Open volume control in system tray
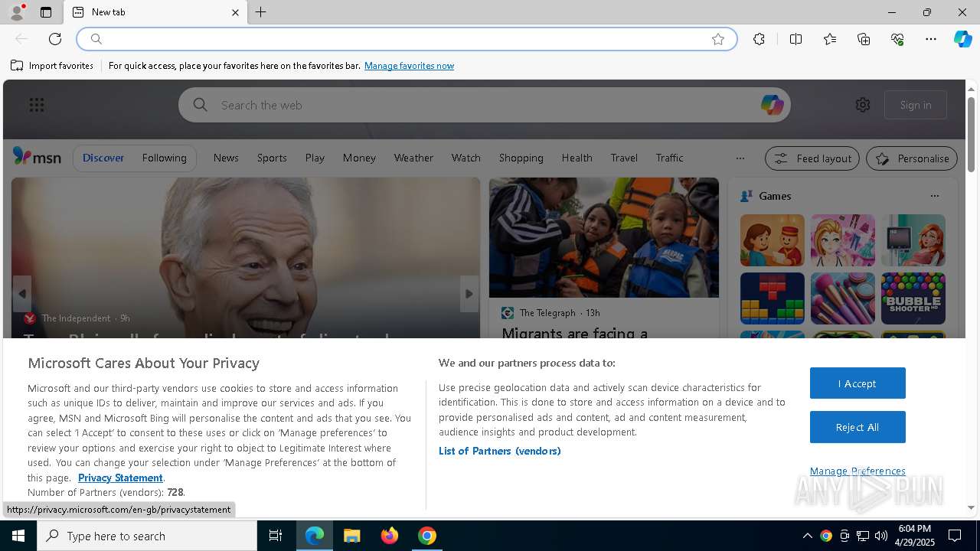This screenshot has height=551, width=980. [881, 536]
